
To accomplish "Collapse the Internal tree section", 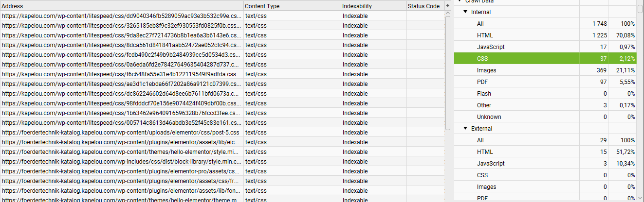I will pos(465,12).
